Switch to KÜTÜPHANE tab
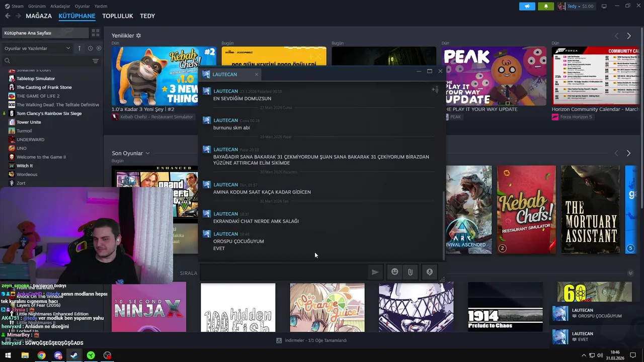Image resolution: width=644 pixels, height=362 pixels. point(77,16)
